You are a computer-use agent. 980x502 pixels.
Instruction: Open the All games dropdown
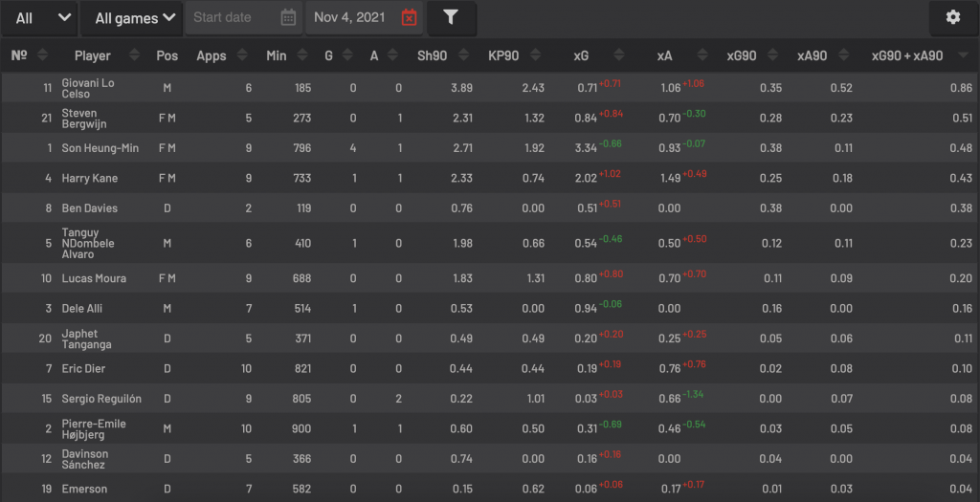[x=131, y=18]
